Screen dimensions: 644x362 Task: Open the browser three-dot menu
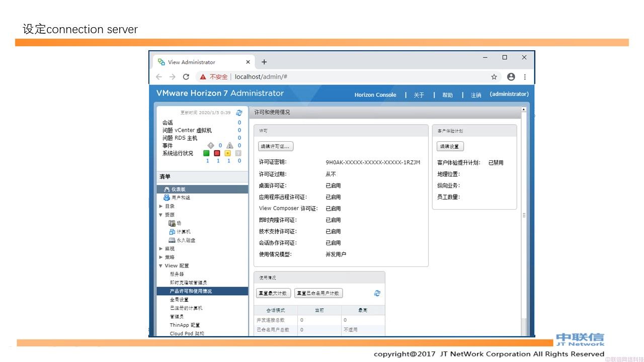525,77
